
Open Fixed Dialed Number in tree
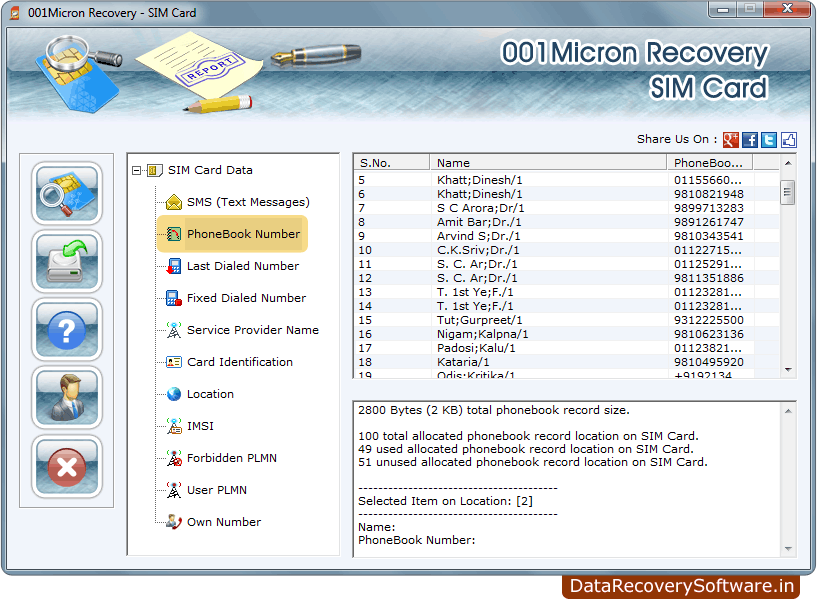coord(246,298)
